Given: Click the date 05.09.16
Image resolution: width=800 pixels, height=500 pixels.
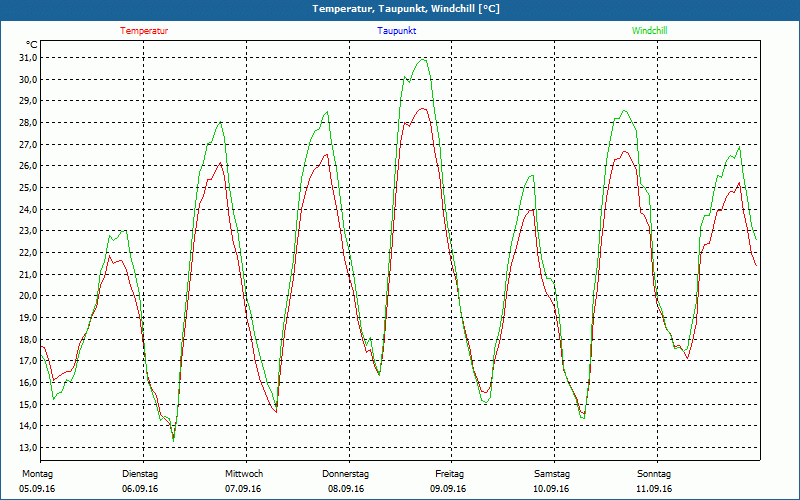Looking at the screenshot, I should [37, 489].
